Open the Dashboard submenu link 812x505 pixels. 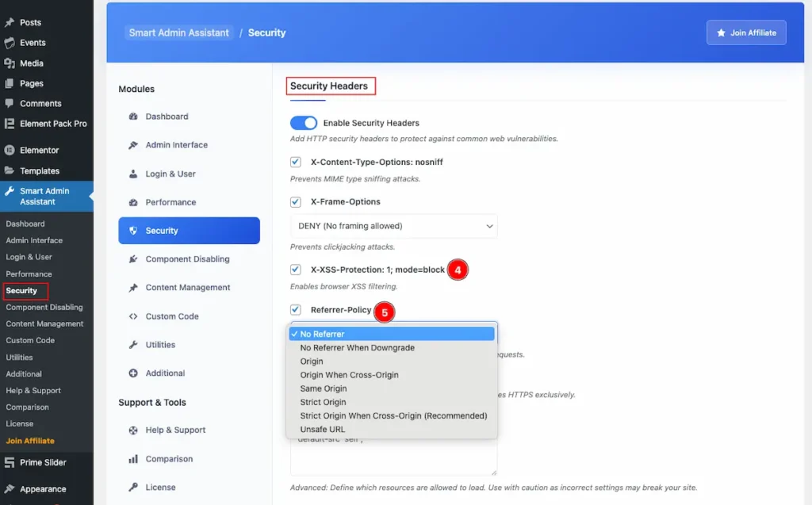click(x=25, y=224)
